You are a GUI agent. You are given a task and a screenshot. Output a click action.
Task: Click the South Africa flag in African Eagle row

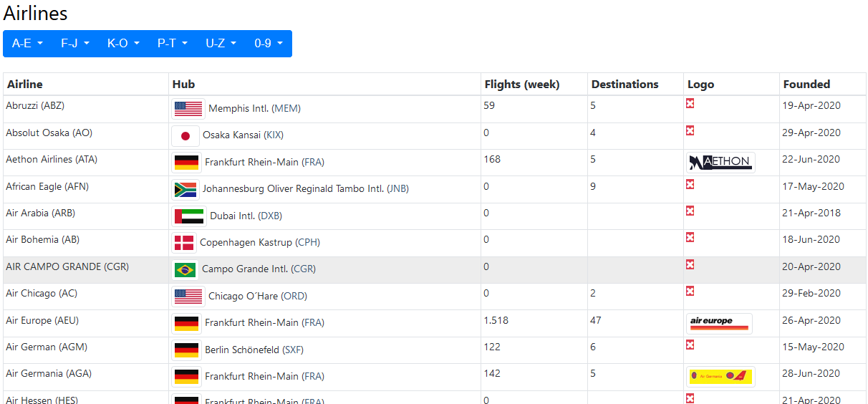tap(185, 189)
